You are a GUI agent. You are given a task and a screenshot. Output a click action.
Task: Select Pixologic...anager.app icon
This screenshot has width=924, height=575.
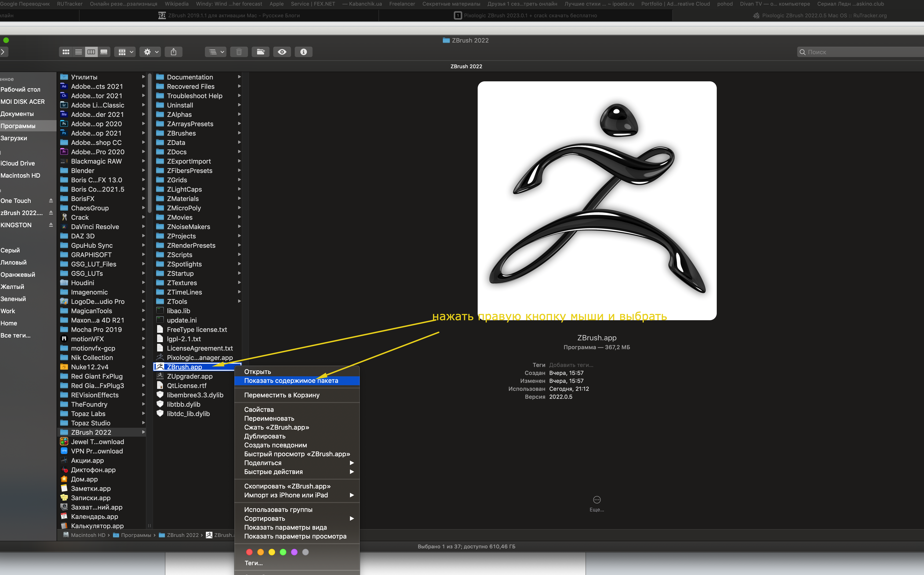[x=160, y=357]
